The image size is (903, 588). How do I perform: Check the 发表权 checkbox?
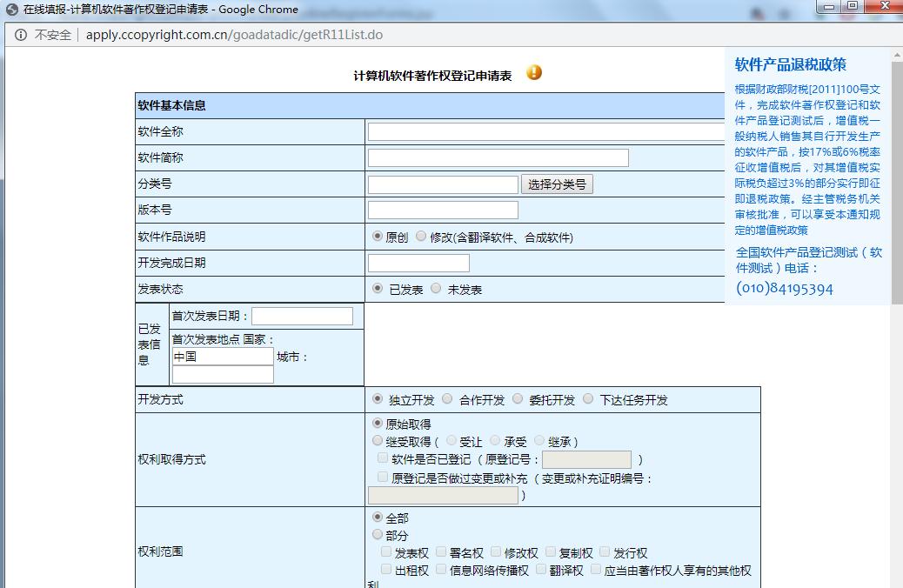click(385, 551)
